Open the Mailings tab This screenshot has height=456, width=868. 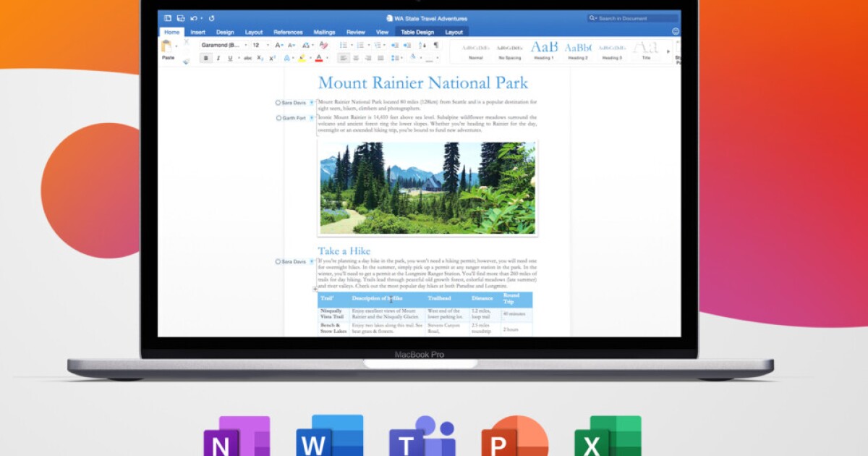(x=324, y=32)
